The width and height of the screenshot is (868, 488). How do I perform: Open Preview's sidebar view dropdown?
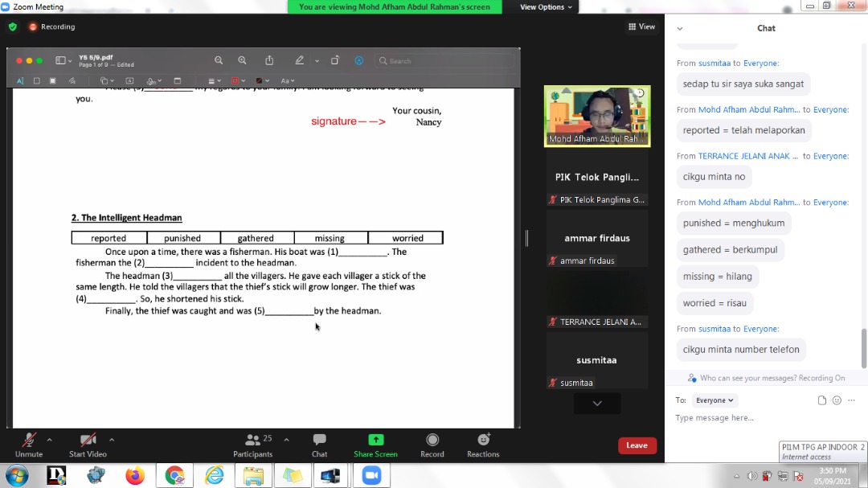[63, 60]
